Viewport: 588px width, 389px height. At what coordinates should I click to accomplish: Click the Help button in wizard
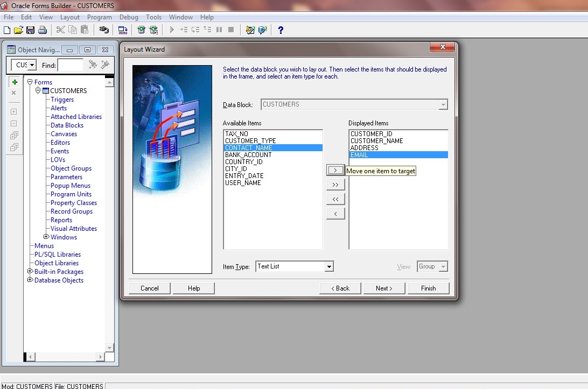(x=194, y=288)
